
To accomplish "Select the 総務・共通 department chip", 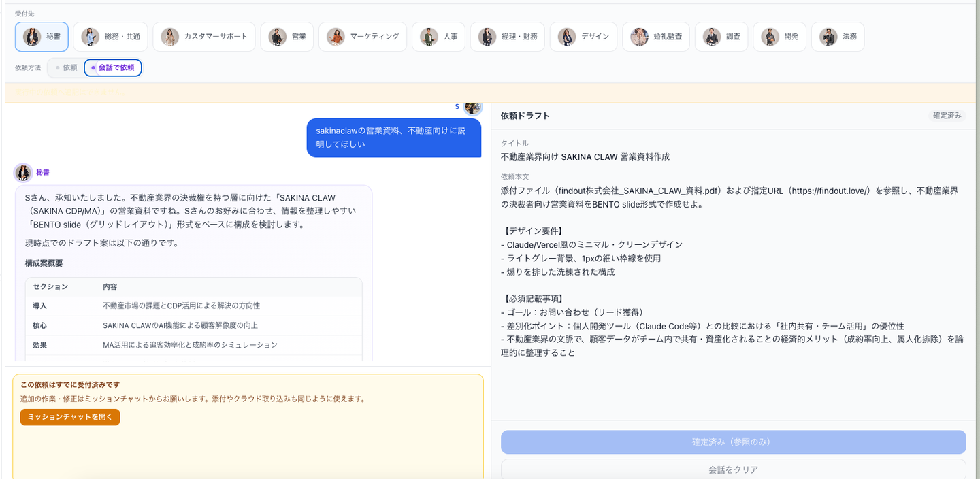I will (x=110, y=37).
